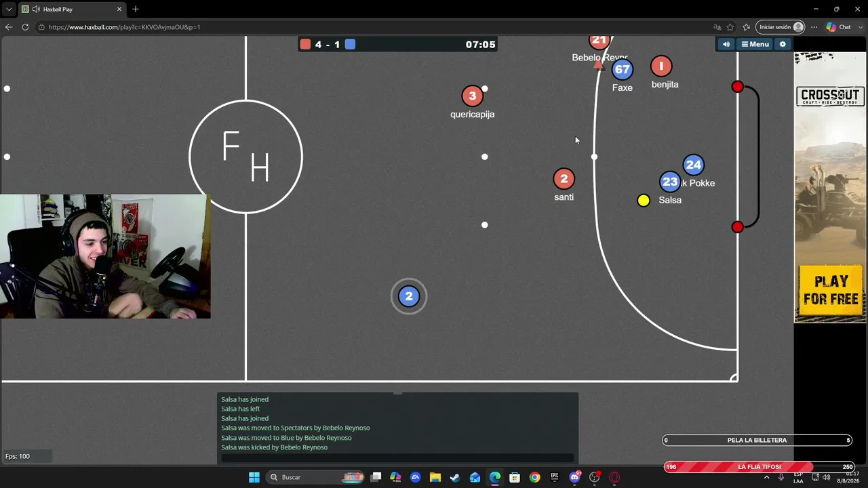Image resolution: width=868 pixels, height=488 pixels.
Task: Click the 07:05 match timer
Action: pyautogui.click(x=480, y=44)
